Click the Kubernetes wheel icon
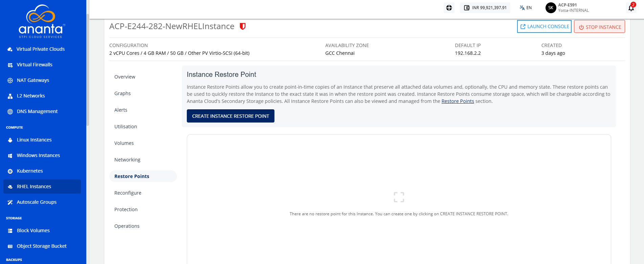 coord(10,171)
